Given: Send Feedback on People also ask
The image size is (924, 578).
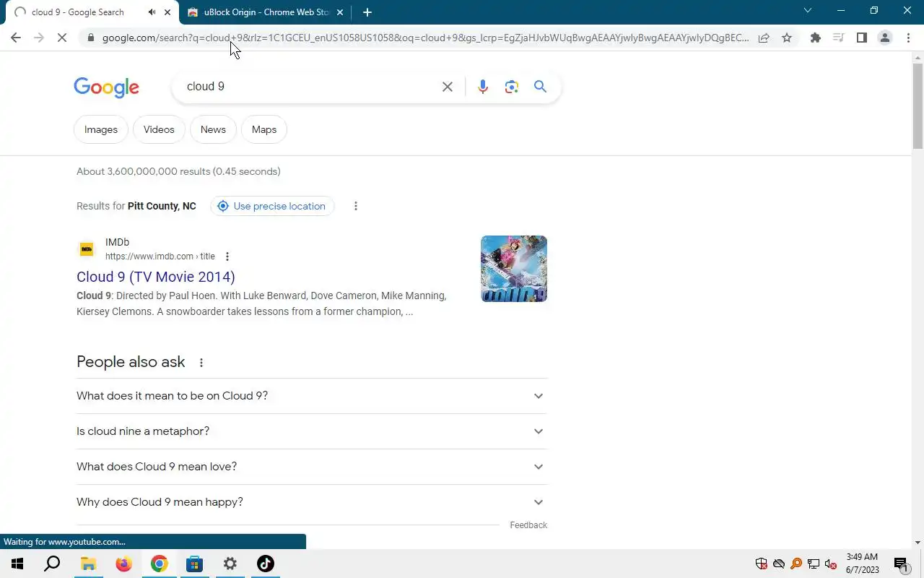Looking at the screenshot, I should click(528, 525).
